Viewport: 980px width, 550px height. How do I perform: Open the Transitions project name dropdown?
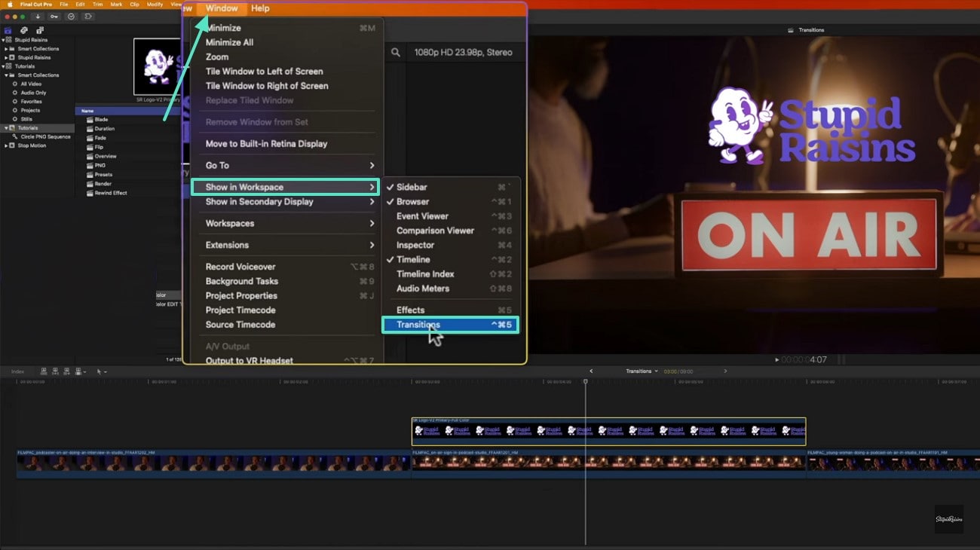[642, 371]
